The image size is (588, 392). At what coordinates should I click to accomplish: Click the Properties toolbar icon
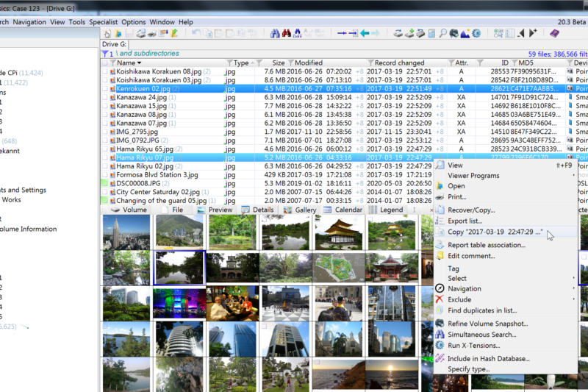(163, 33)
